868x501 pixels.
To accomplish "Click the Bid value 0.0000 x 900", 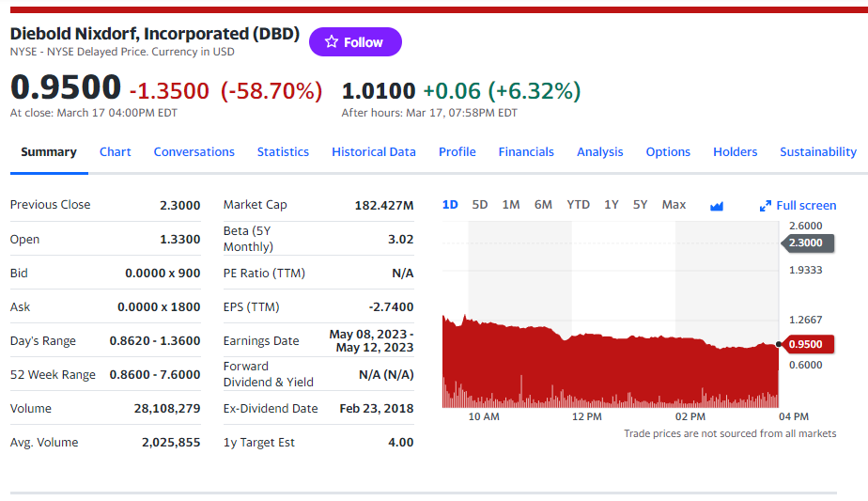I will coord(163,274).
